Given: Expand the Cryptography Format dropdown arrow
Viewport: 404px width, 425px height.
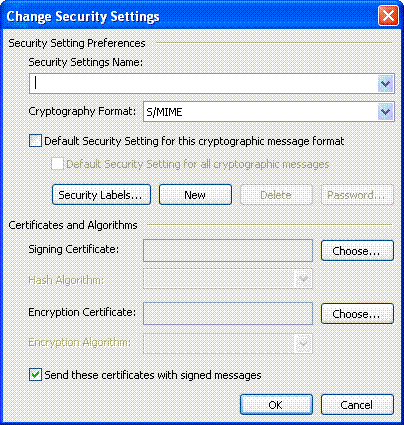Looking at the screenshot, I should [x=386, y=112].
